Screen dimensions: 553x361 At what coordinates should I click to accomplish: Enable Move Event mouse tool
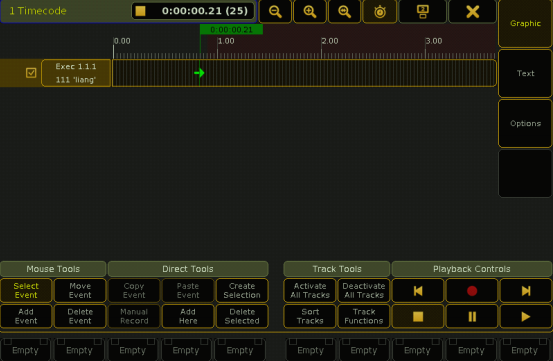tap(80, 290)
